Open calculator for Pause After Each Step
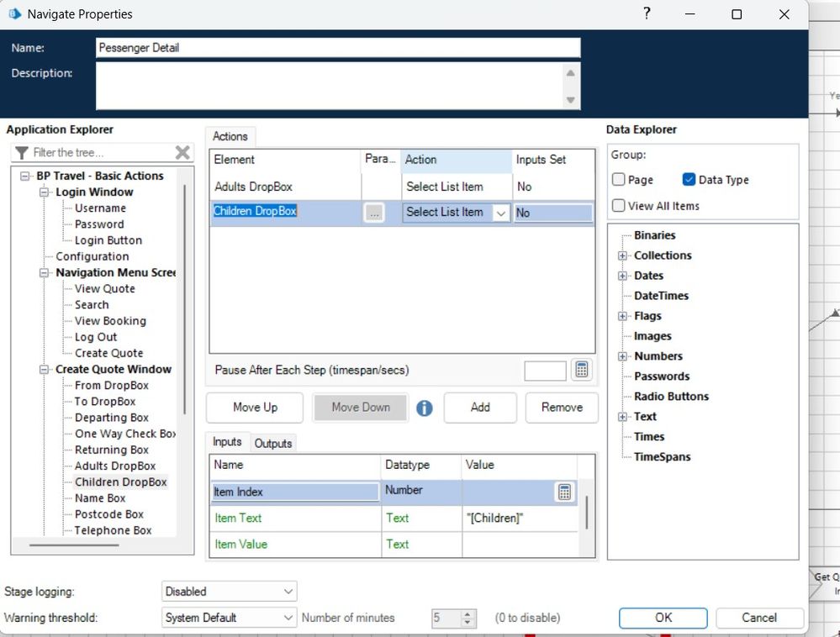The height and width of the screenshot is (637, 840). coord(581,370)
